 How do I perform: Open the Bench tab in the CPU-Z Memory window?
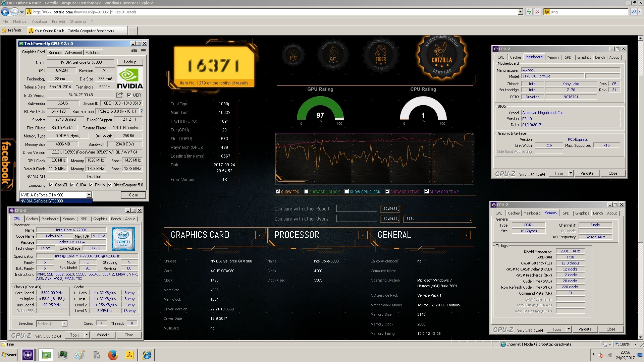[x=598, y=213]
